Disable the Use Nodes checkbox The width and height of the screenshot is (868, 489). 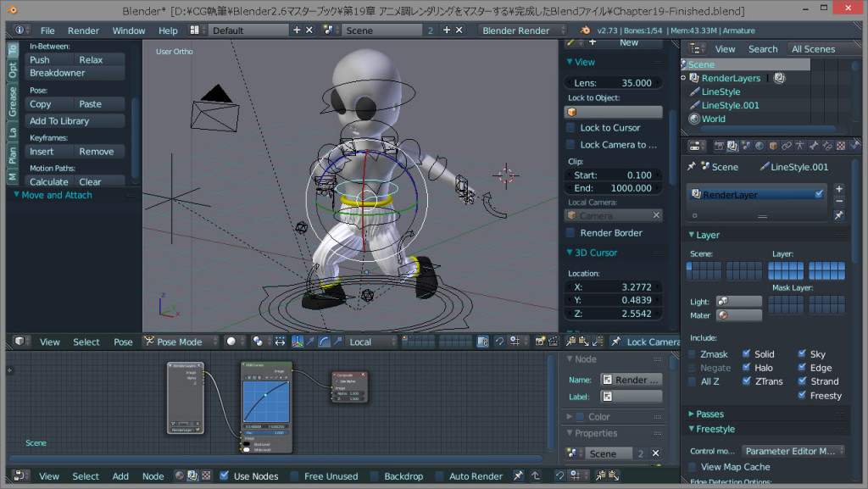(x=225, y=476)
